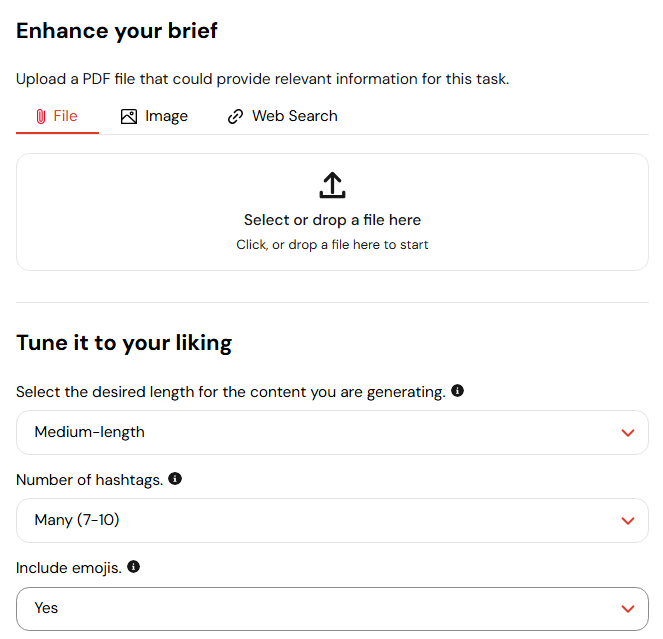Switch to the File tab

57,116
